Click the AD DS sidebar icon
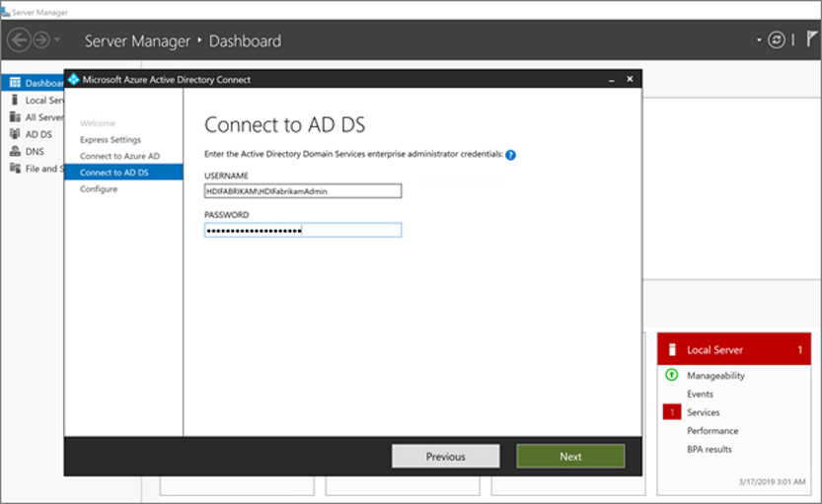The image size is (822, 504). 15,133
